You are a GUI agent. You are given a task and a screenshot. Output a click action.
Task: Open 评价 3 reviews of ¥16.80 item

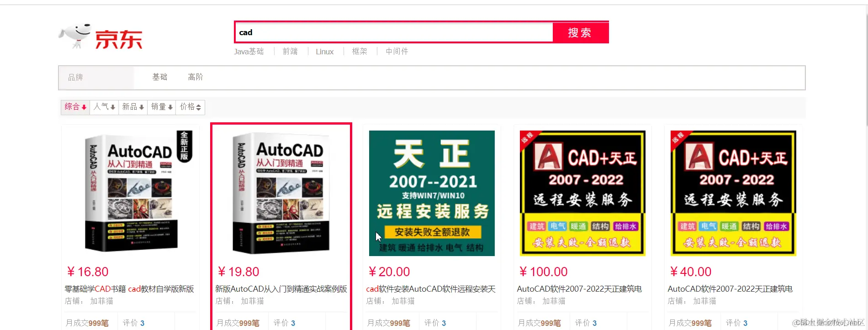[133, 323]
